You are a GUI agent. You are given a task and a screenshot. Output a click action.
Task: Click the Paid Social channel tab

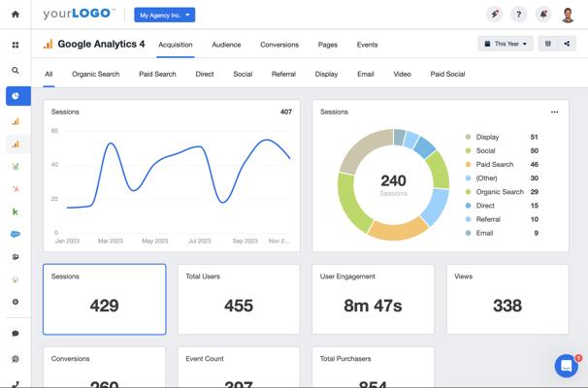click(x=447, y=74)
